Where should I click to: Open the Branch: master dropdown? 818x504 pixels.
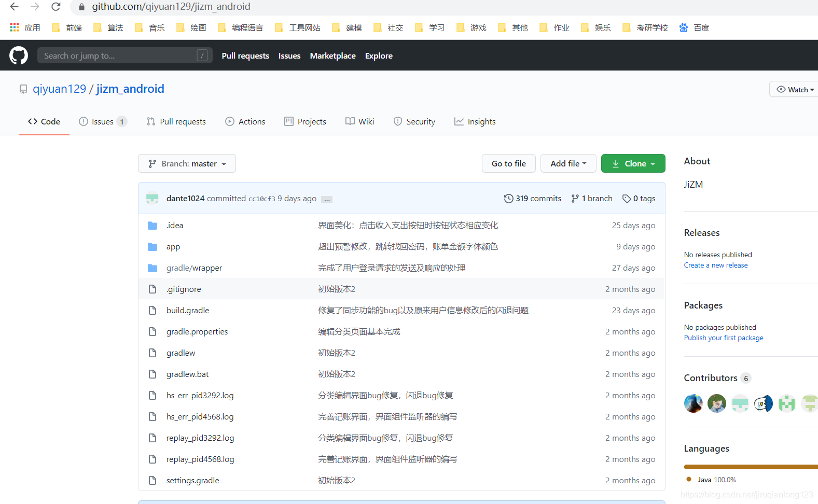pyautogui.click(x=187, y=163)
